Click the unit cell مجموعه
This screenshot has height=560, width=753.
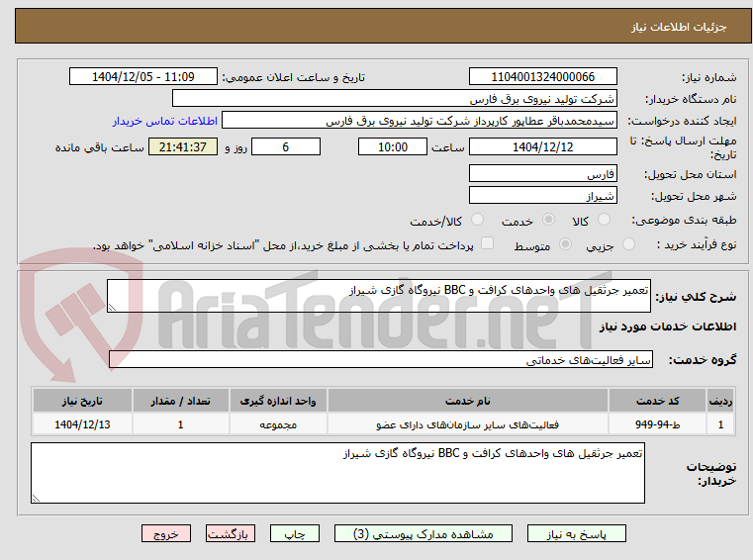tap(278, 424)
